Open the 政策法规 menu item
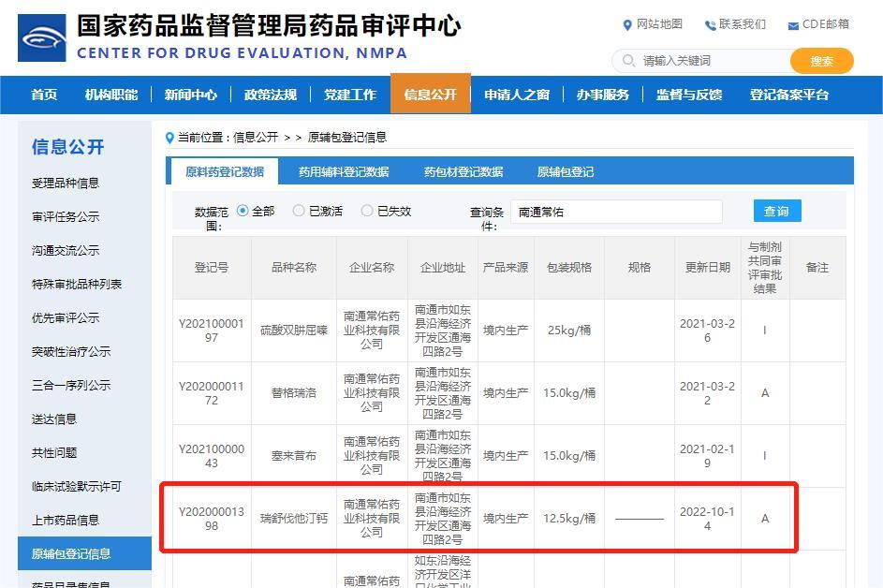883x588 pixels. 270,94
